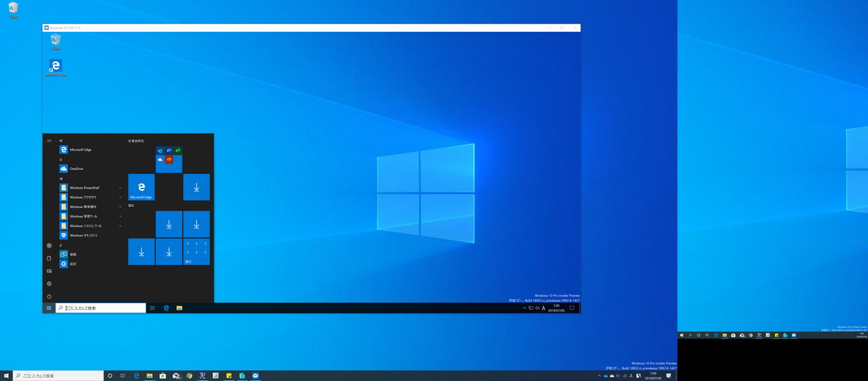
Task: Open Documents from Start menu side rail
Action: tap(49, 258)
